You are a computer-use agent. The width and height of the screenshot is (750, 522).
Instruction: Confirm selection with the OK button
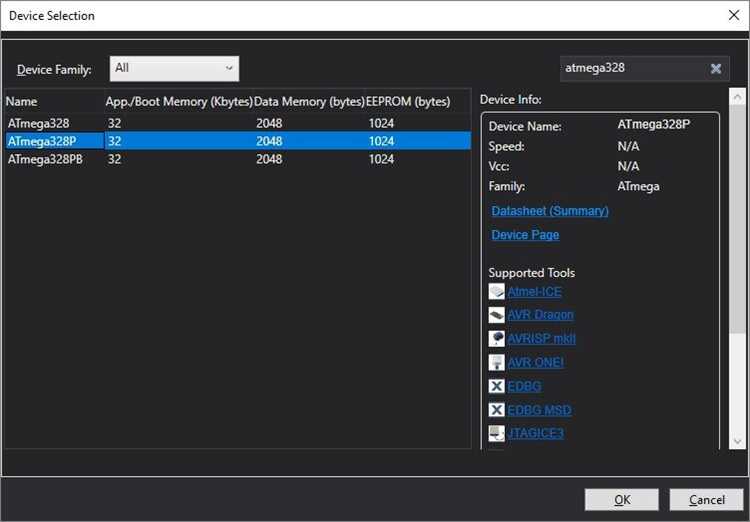click(622, 500)
